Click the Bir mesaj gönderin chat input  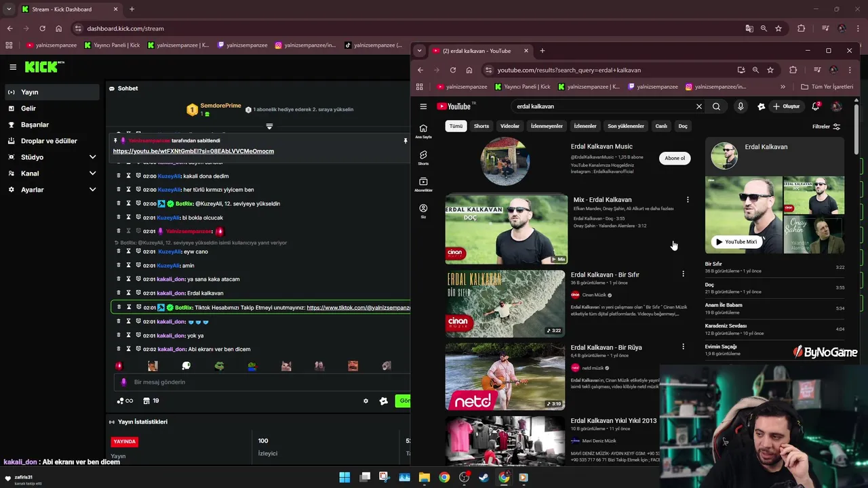[x=261, y=382]
